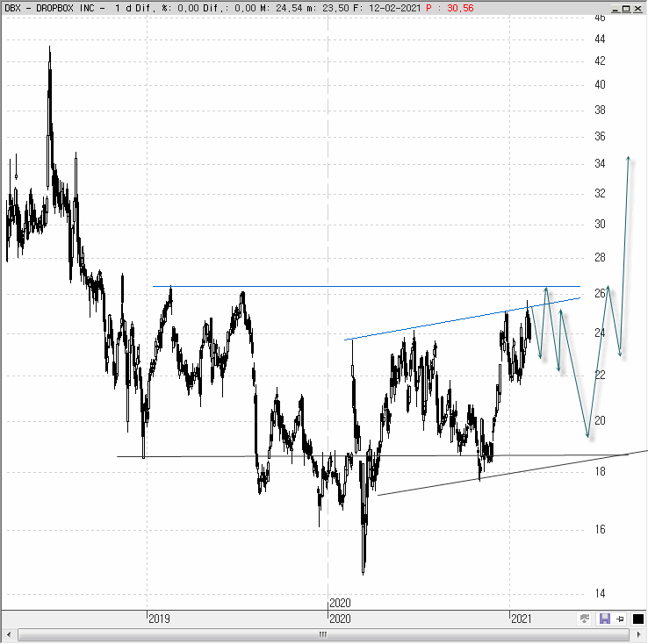The image size is (648, 644).
Task: Click the 26 price axis label
Action: (600, 294)
